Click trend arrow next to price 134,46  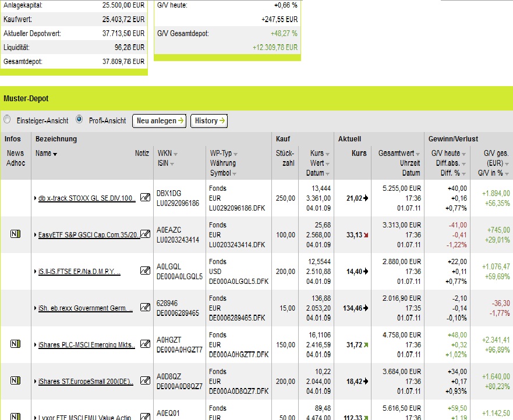coord(366,308)
